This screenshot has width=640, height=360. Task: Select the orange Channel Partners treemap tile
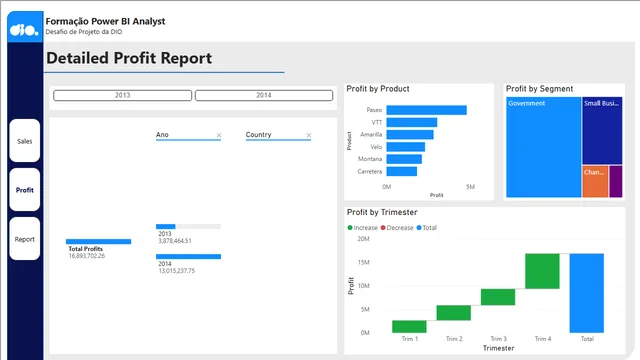coord(595,182)
